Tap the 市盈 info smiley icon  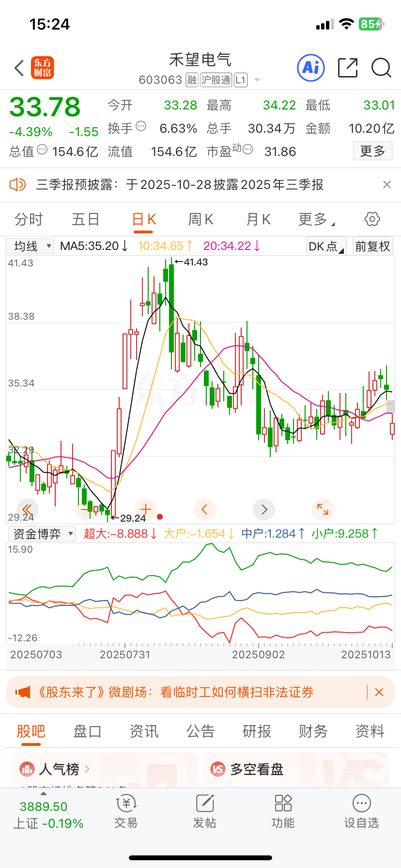[247, 150]
